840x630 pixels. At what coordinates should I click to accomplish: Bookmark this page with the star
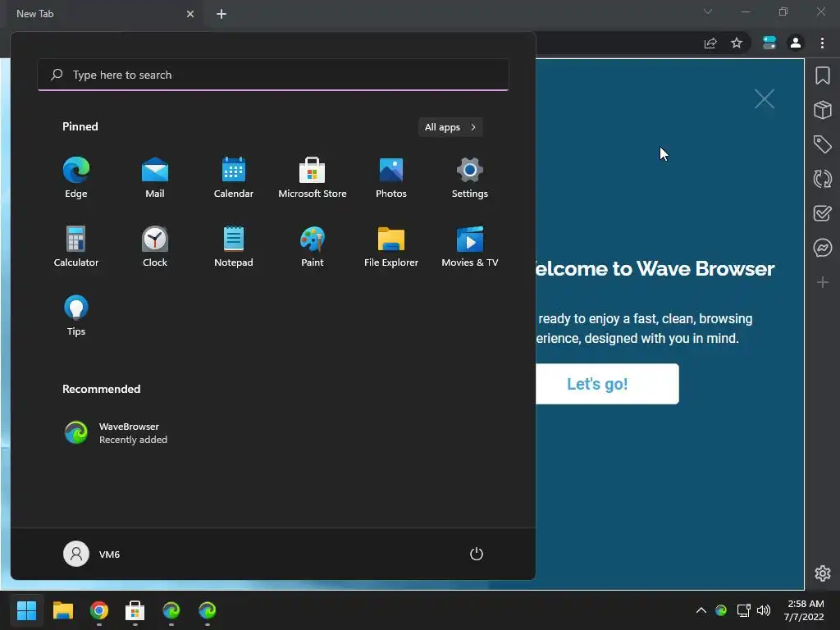click(x=737, y=43)
